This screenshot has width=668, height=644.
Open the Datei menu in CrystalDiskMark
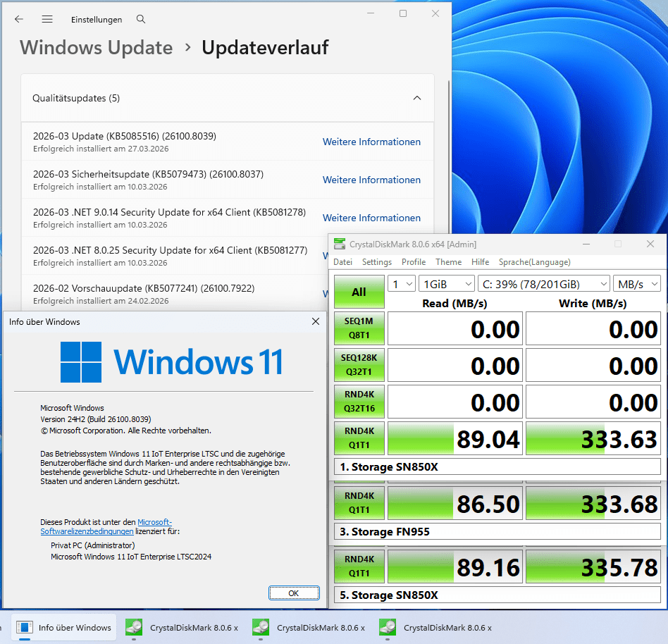click(x=342, y=262)
